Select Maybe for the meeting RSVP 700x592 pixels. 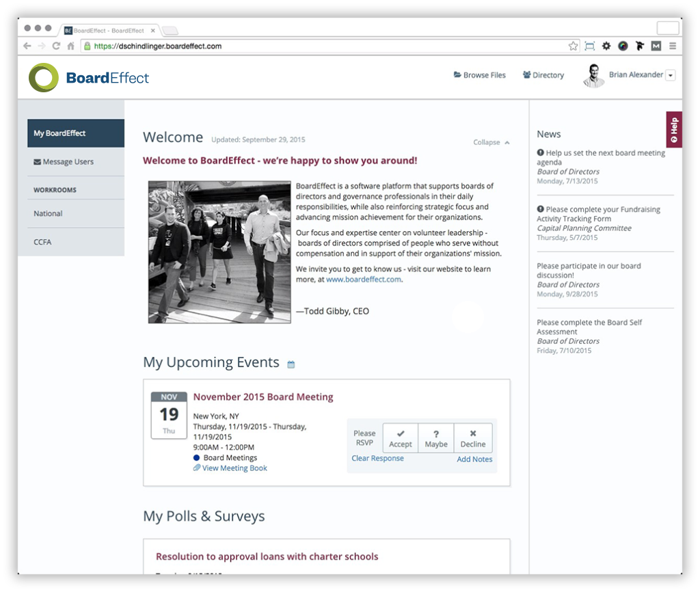(436, 438)
